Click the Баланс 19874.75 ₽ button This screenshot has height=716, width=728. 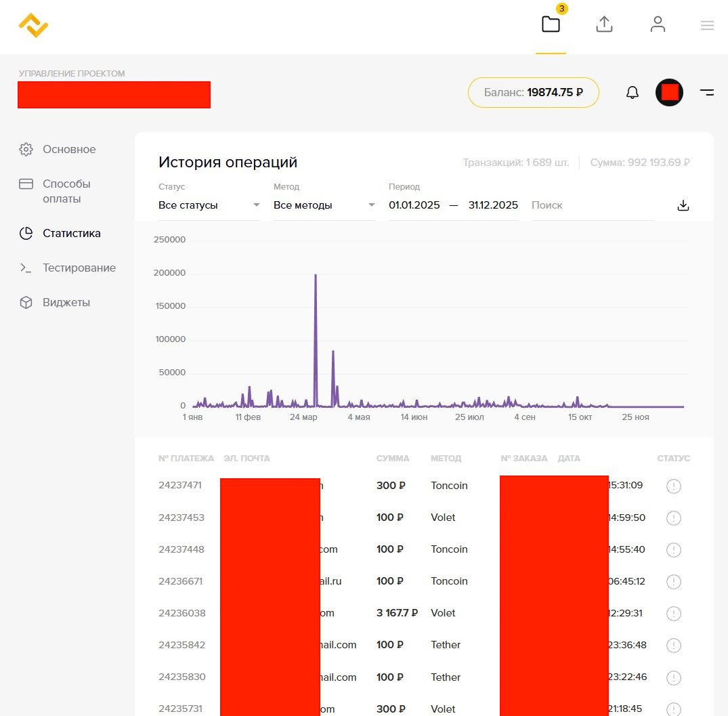[x=533, y=93]
